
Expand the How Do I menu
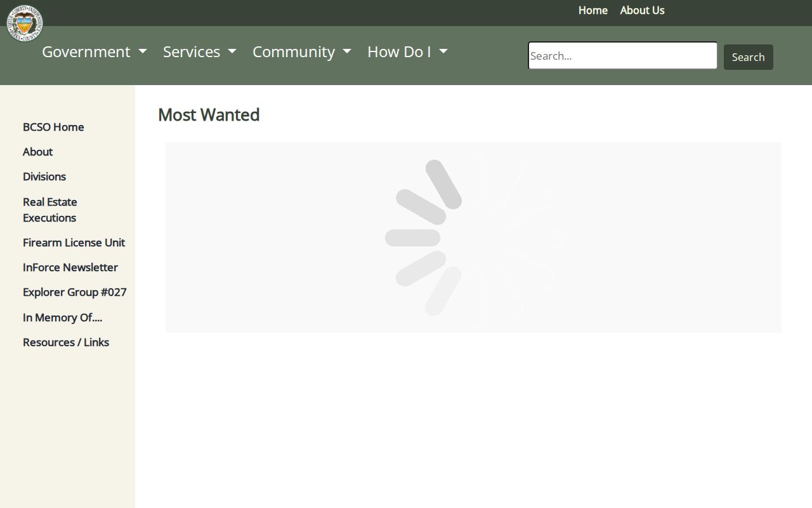[407, 51]
